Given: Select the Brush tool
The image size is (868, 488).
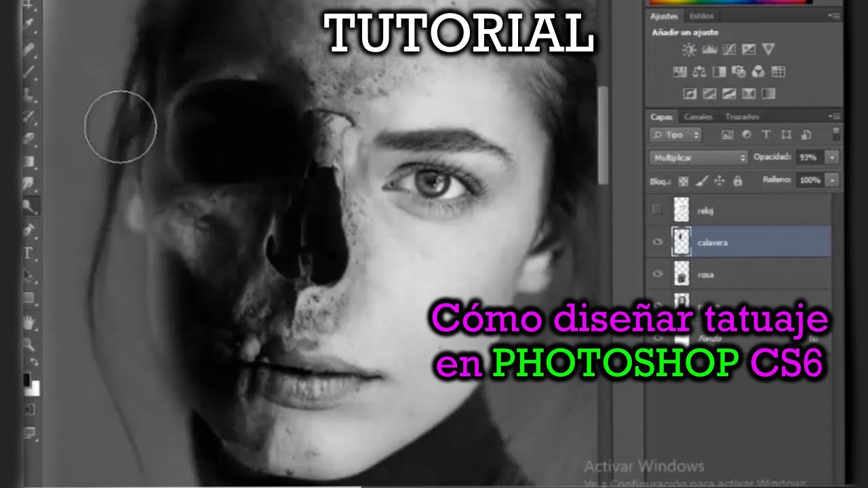Looking at the screenshot, I should click(30, 70).
